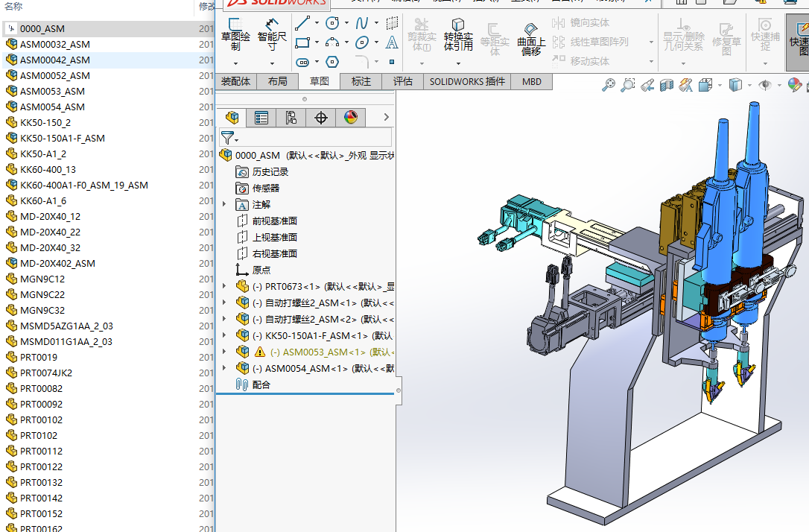Click the Zoom to Fit icon
Viewport: 809px width, 532px height.
click(609, 85)
